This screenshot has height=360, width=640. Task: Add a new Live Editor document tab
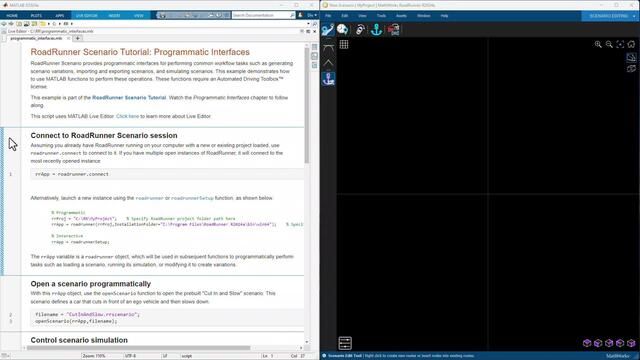(78, 38)
